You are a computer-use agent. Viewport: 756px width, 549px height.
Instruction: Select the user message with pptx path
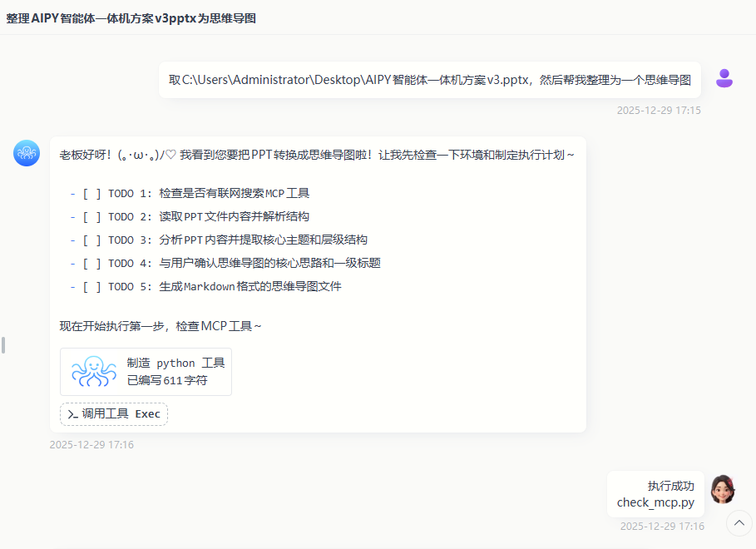point(429,80)
